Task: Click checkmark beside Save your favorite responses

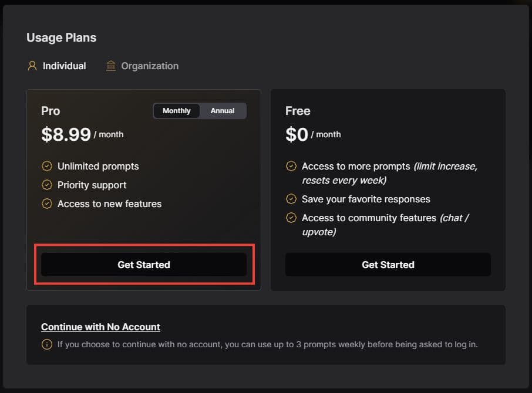Action: click(x=291, y=199)
